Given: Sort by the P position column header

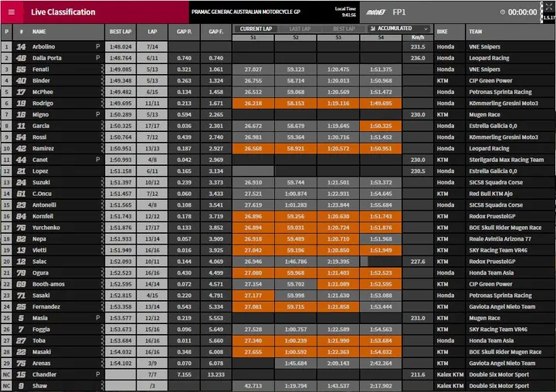Looking at the screenshot, I should click(6, 32).
